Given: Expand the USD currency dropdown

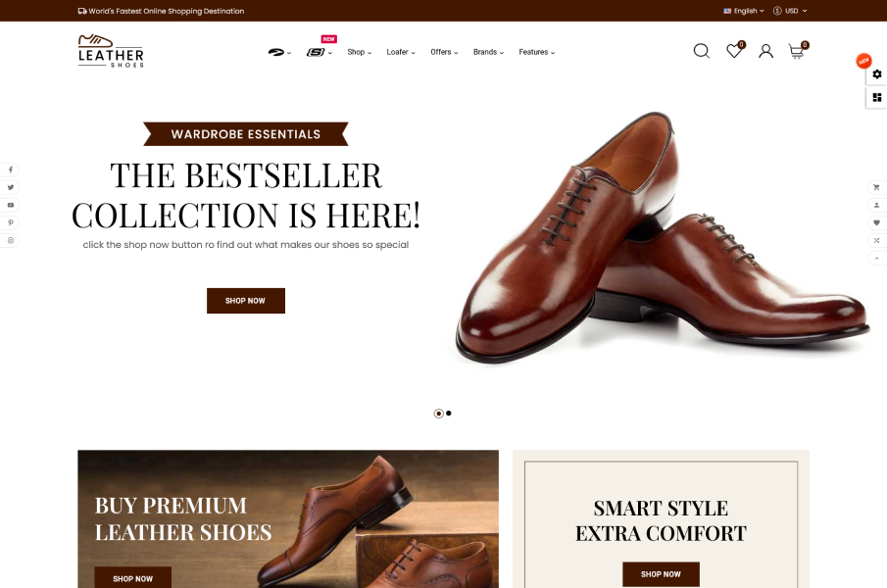Looking at the screenshot, I should tap(790, 11).
